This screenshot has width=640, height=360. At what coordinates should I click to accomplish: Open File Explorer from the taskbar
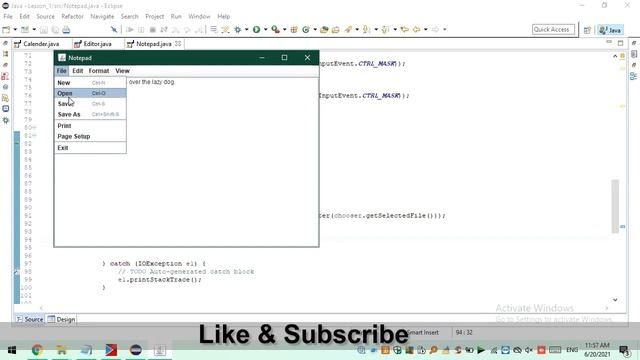(62, 350)
